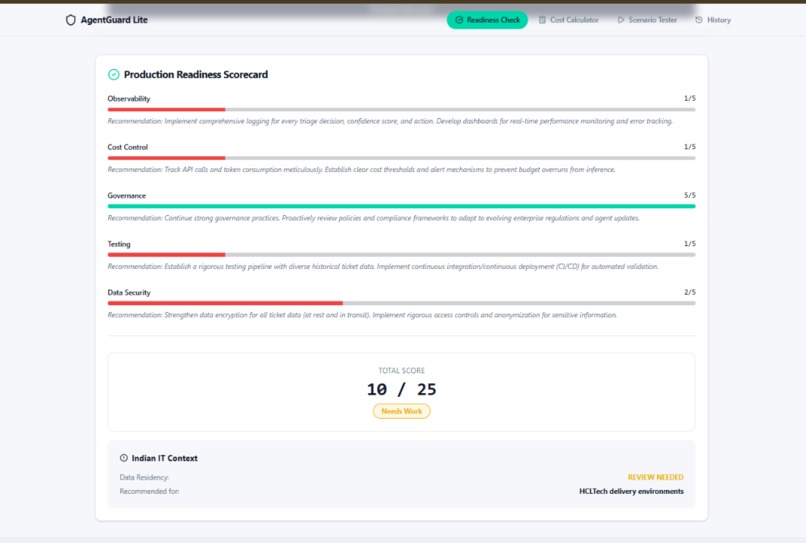Click the Observability progress bar
The image size is (806, 543).
point(401,110)
